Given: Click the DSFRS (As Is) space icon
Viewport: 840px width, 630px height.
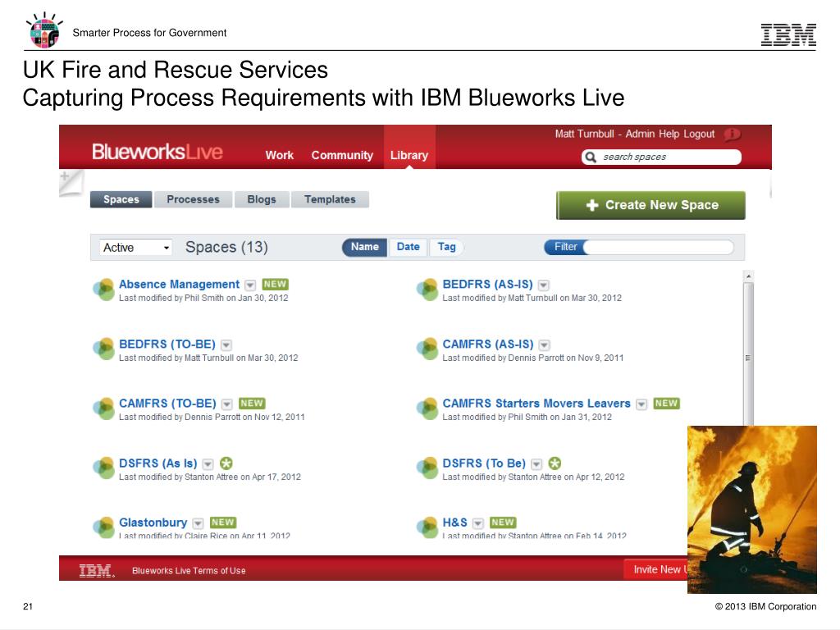Looking at the screenshot, I should point(103,468).
